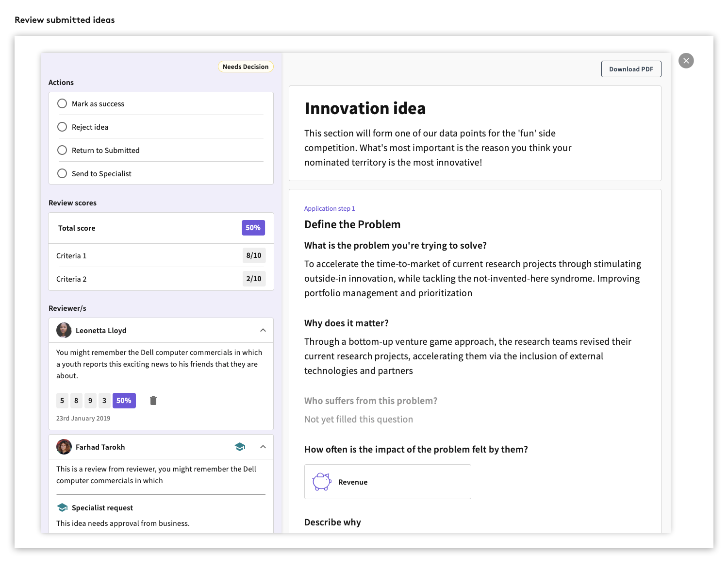Click the score chip labeled 9
The height and width of the screenshot is (573, 728).
point(90,400)
